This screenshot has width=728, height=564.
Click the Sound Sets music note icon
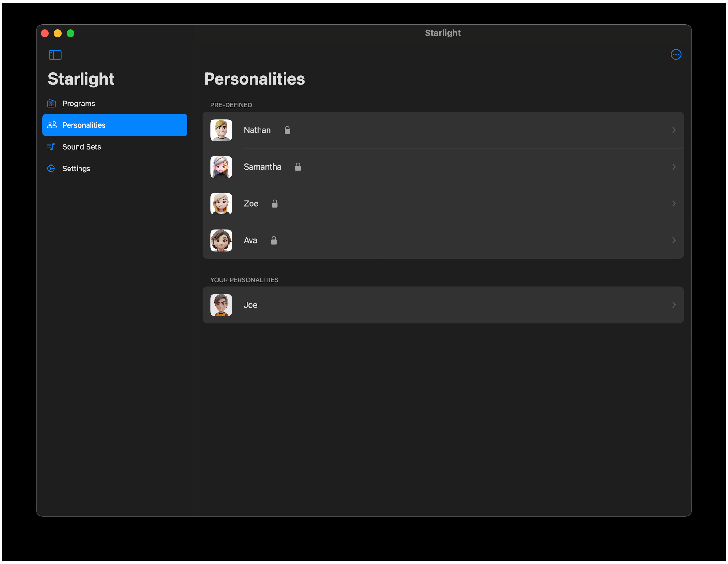click(51, 147)
